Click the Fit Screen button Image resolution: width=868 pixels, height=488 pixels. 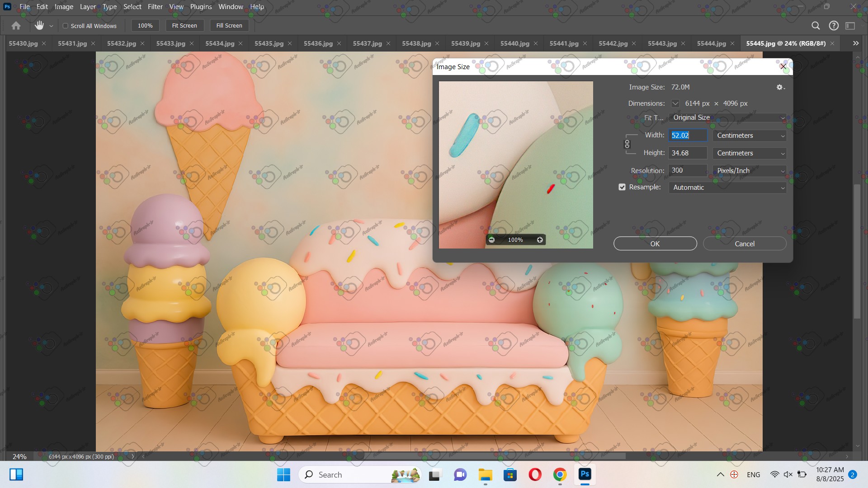tap(184, 26)
